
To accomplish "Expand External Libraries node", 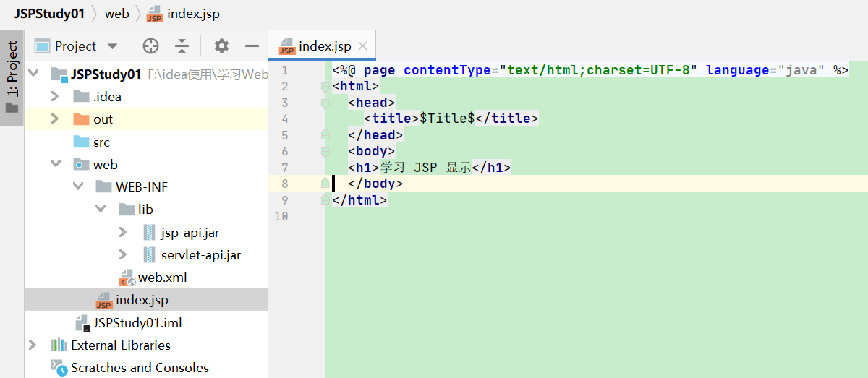I will [33, 345].
